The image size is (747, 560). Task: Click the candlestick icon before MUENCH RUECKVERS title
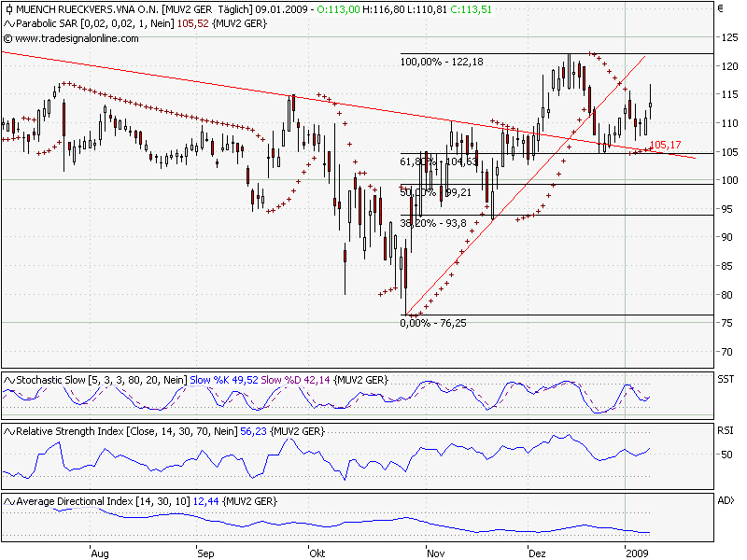click(x=9, y=9)
